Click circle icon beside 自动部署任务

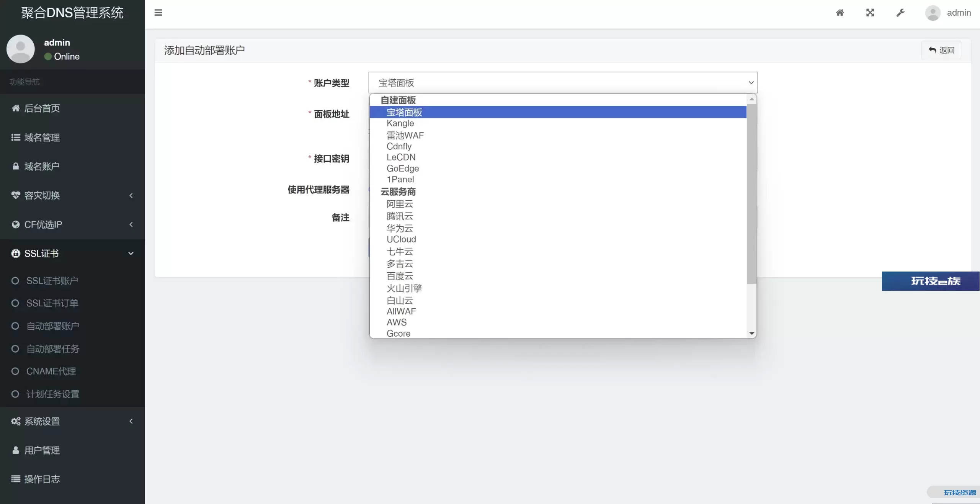[x=15, y=349]
